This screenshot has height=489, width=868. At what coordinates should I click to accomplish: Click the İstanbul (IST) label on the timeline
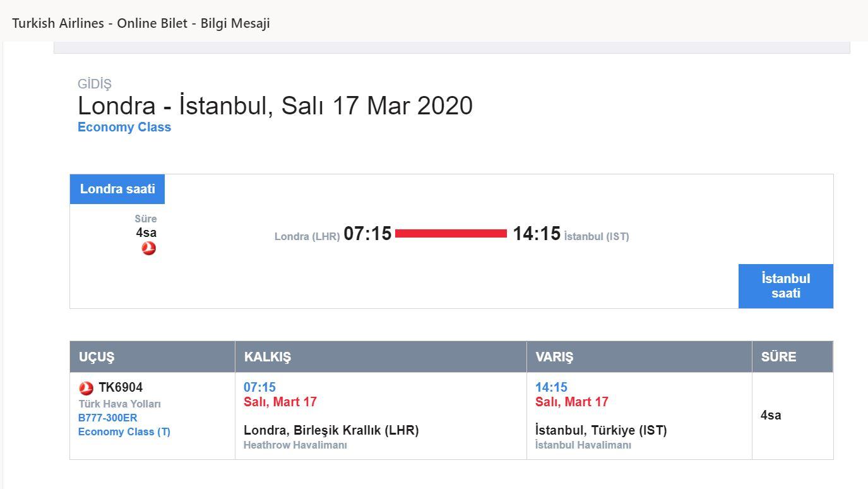[x=597, y=236]
